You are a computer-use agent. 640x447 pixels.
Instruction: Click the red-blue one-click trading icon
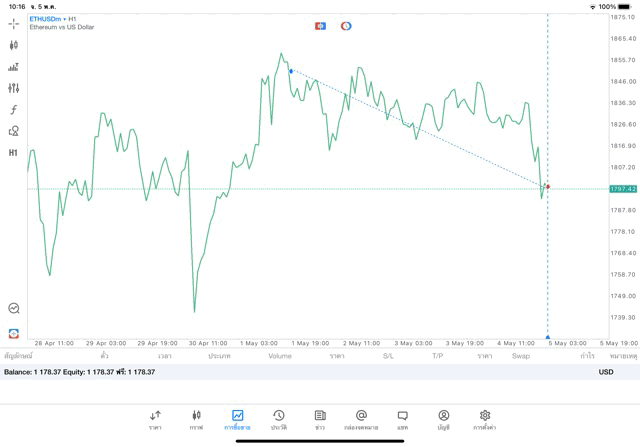320,26
